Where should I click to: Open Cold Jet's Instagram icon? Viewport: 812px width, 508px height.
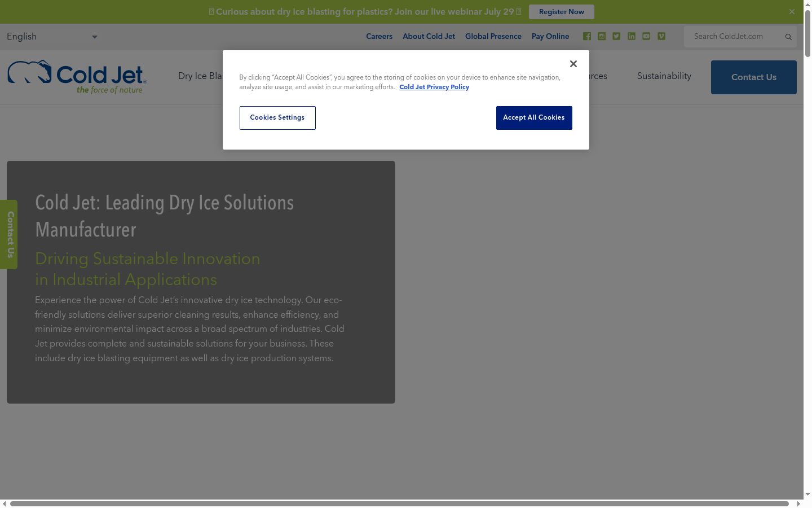(x=602, y=36)
